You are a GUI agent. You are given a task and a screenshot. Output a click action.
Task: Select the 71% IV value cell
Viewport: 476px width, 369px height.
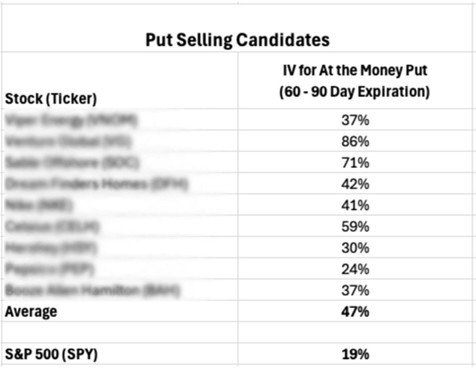point(355,163)
